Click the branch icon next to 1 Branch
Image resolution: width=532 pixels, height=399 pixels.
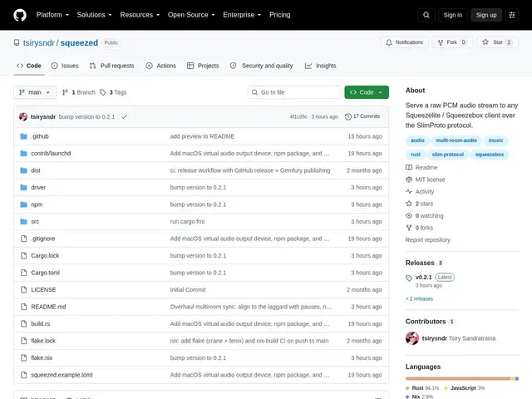pyautogui.click(x=65, y=92)
